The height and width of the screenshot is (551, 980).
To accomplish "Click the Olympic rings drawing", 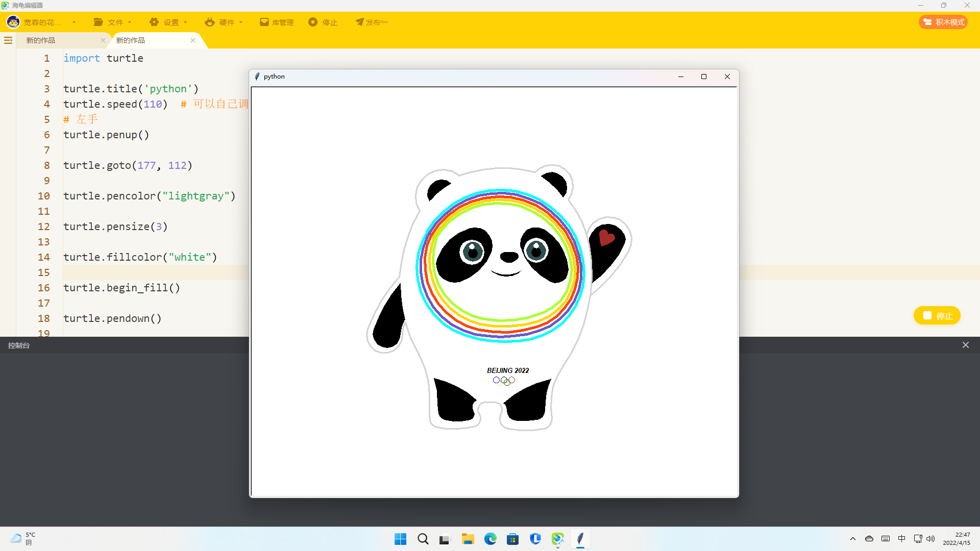I will 504,381.
